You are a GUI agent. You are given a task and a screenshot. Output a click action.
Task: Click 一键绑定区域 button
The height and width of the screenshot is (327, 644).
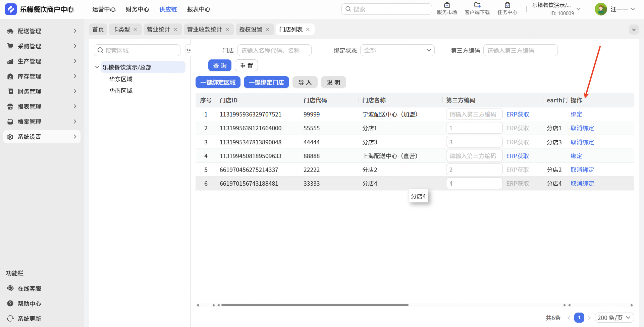tap(218, 82)
